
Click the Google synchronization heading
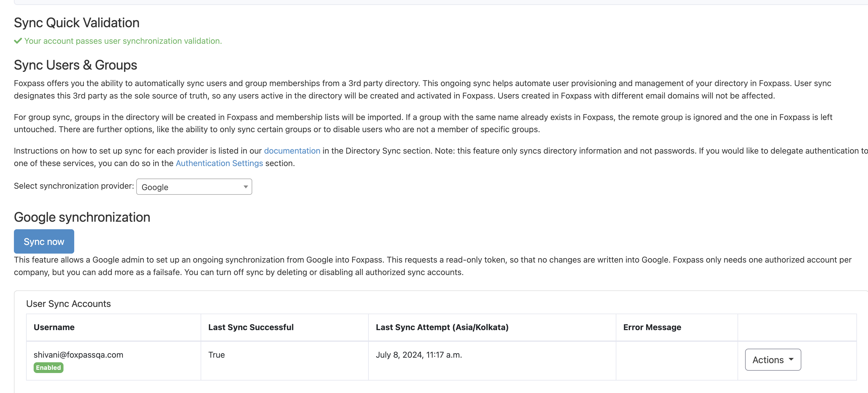[x=82, y=217]
